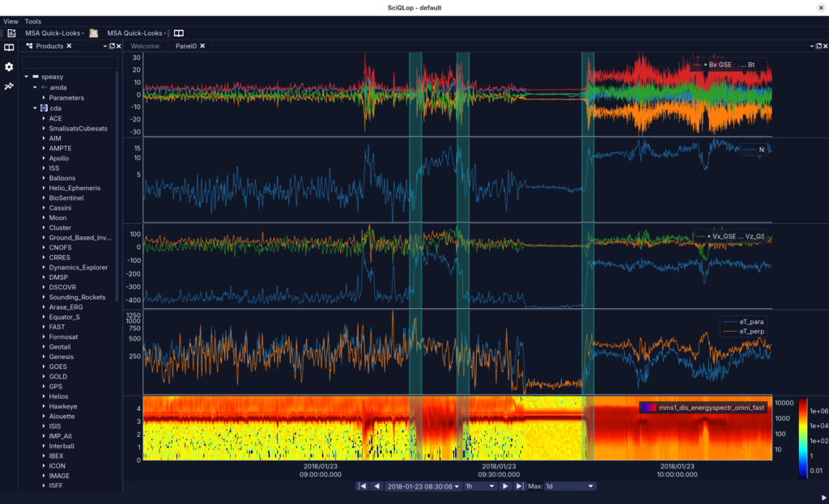The height and width of the screenshot is (504, 829).
Task: Select Apollo in product tree
Action: click(x=58, y=159)
